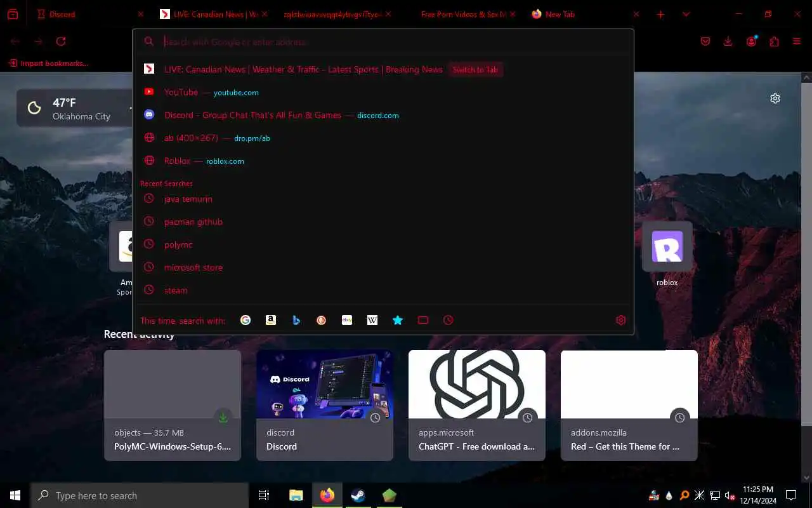The height and width of the screenshot is (508, 812).
Task: Select the YouTube youtube.com suggestion
Action: click(383, 92)
